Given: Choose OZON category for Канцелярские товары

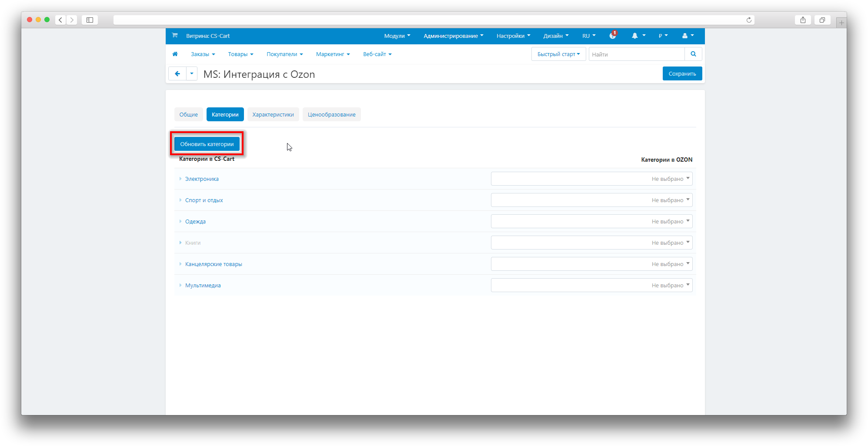Looking at the screenshot, I should [x=591, y=264].
